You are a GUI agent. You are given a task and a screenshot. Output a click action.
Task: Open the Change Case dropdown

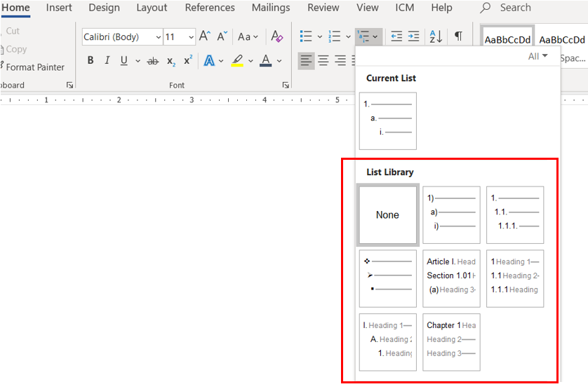248,36
